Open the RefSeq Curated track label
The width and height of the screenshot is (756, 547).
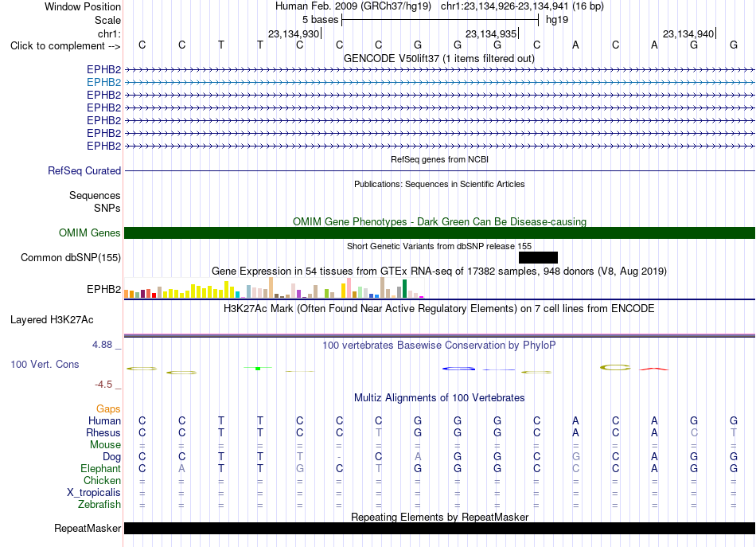point(84,170)
